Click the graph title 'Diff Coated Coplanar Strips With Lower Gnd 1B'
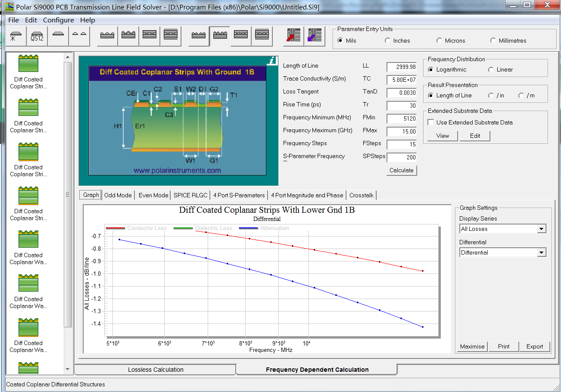The width and height of the screenshot is (561, 392). click(x=267, y=210)
